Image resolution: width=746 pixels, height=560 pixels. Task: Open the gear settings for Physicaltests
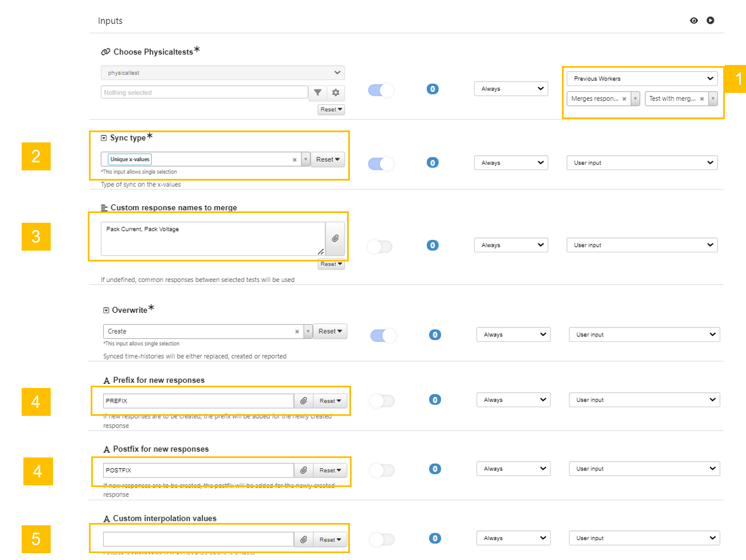pos(336,93)
